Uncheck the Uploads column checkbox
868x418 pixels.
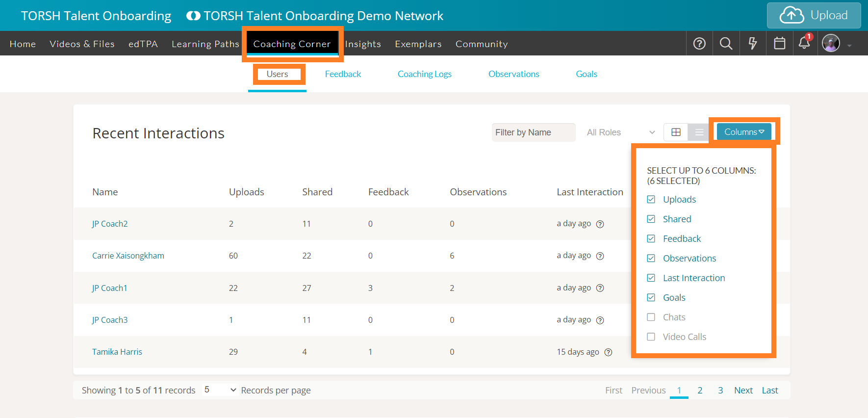[x=651, y=200]
